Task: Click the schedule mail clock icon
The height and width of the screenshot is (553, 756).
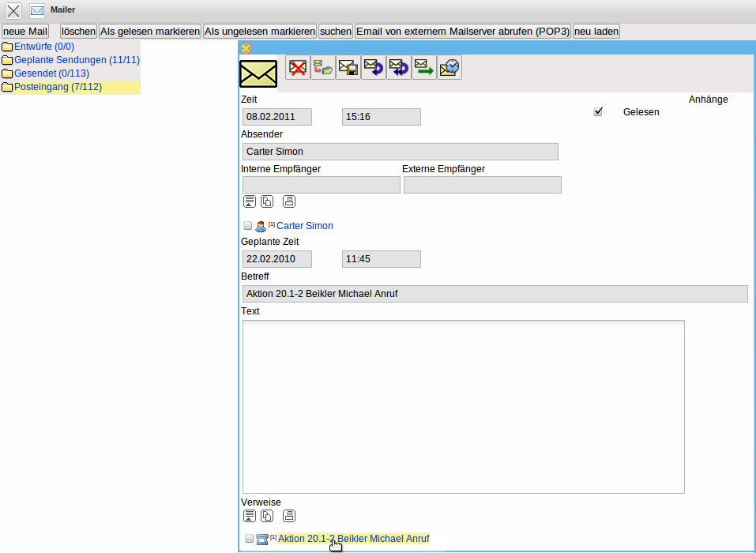Action: 449,68
